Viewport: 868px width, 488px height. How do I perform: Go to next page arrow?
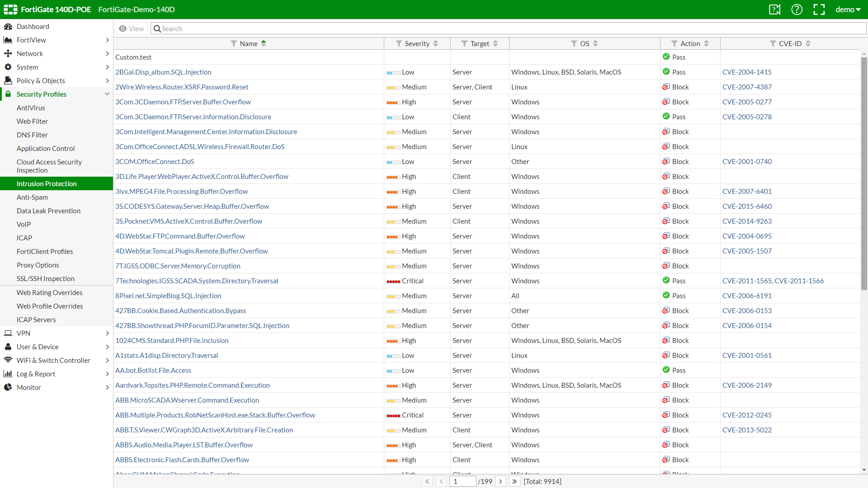500,481
